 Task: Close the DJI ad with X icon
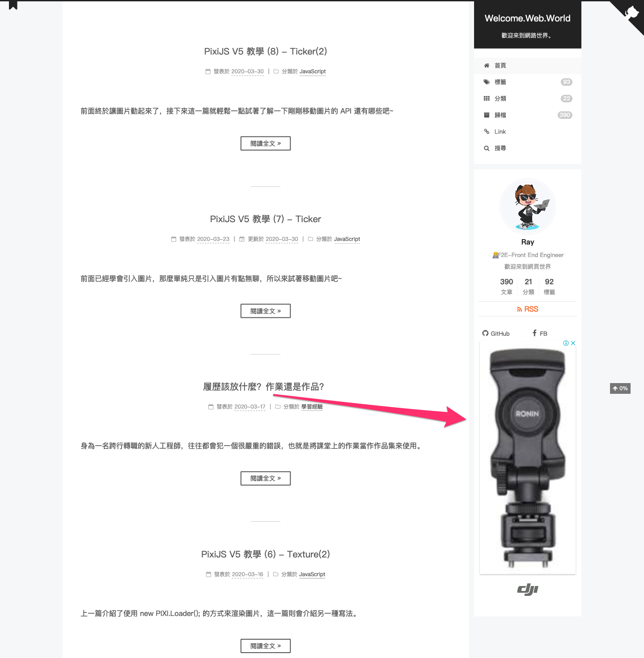pos(573,343)
